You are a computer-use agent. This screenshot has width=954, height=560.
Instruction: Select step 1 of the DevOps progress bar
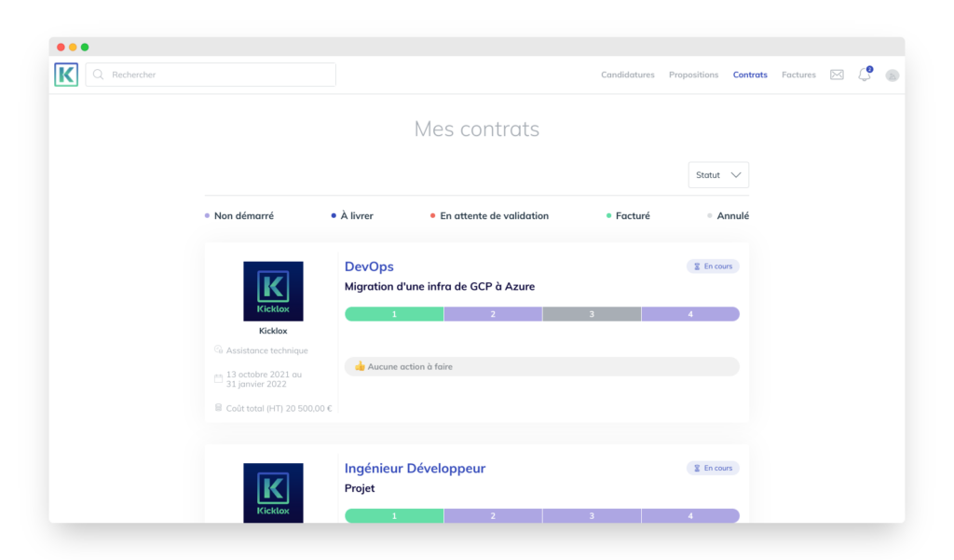[394, 314]
